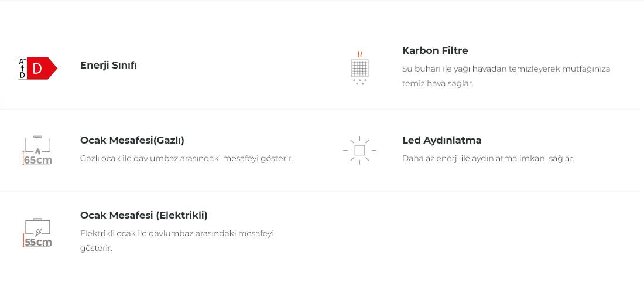
Task: Select the red D arrow badge
Action: point(41,69)
